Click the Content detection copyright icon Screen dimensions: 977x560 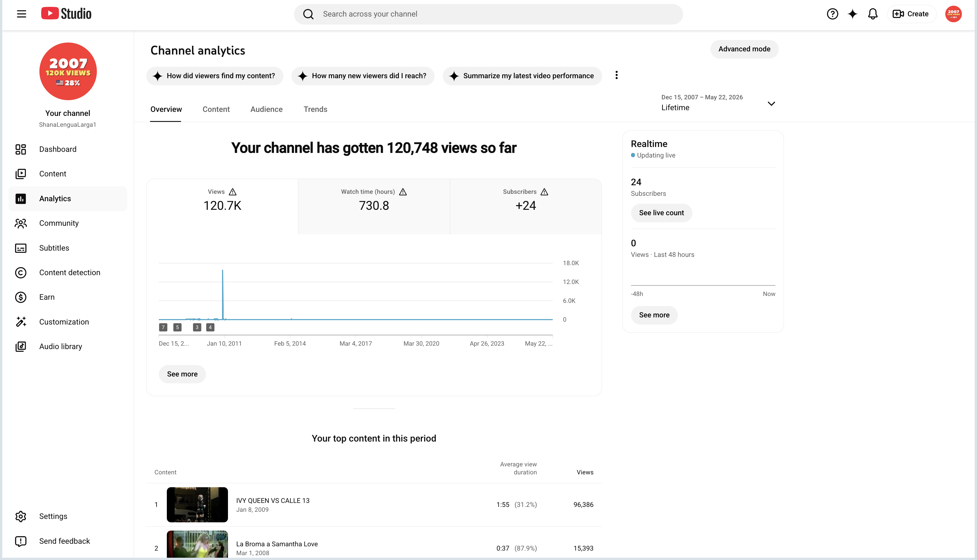coord(21,273)
